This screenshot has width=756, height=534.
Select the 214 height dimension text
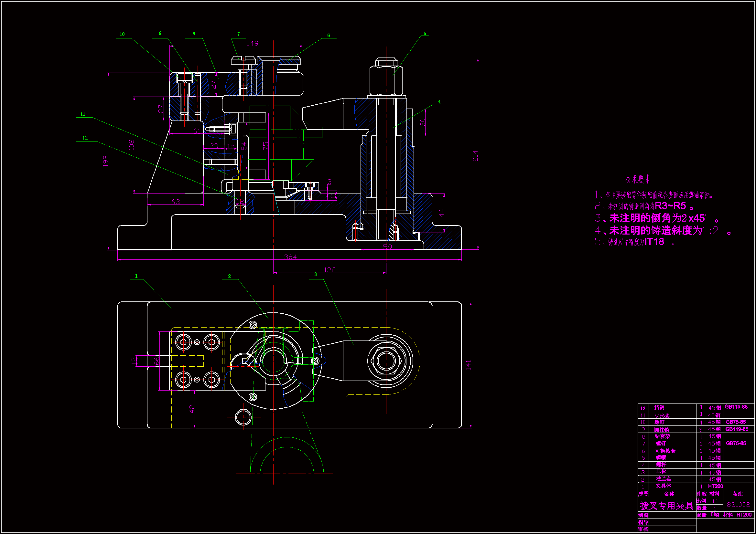tap(475, 156)
